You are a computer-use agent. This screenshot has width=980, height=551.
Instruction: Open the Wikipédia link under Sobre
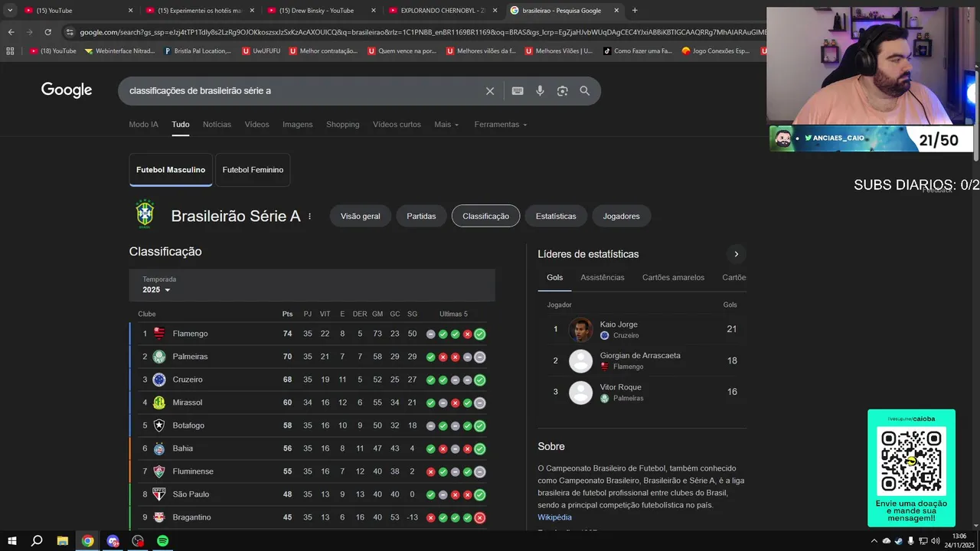click(554, 517)
